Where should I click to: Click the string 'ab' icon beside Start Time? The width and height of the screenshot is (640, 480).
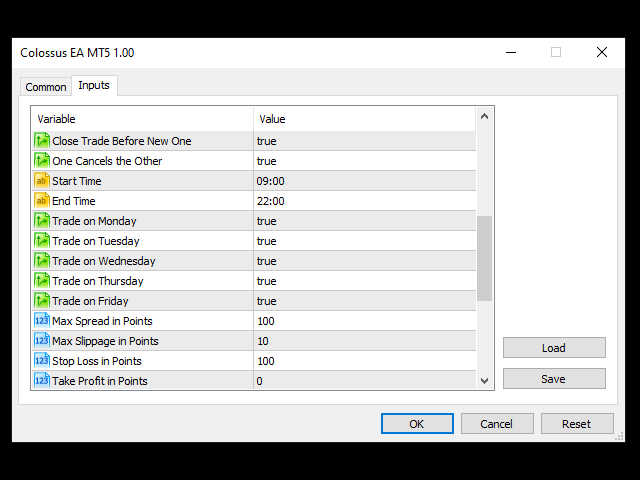pos(42,181)
